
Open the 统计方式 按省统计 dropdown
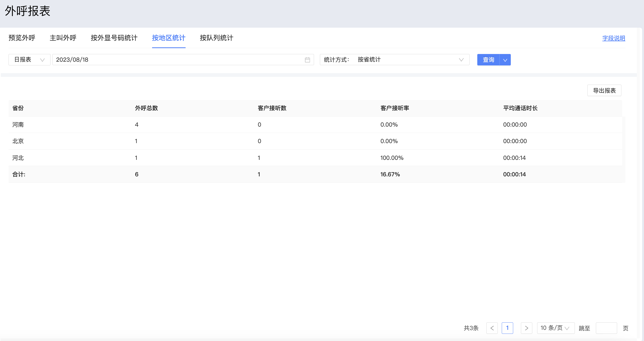click(x=395, y=60)
